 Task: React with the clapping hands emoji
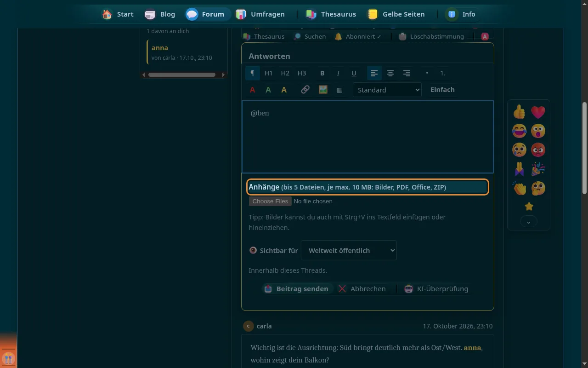coord(519,188)
